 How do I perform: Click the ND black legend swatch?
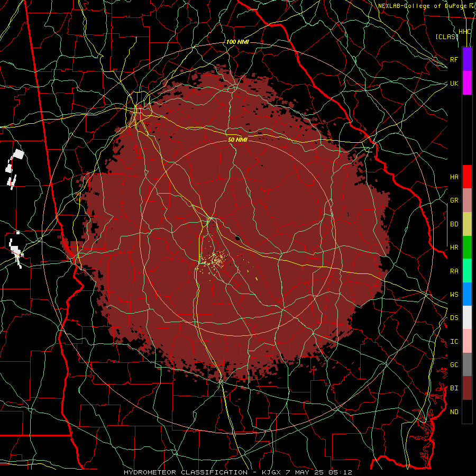(x=467, y=411)
